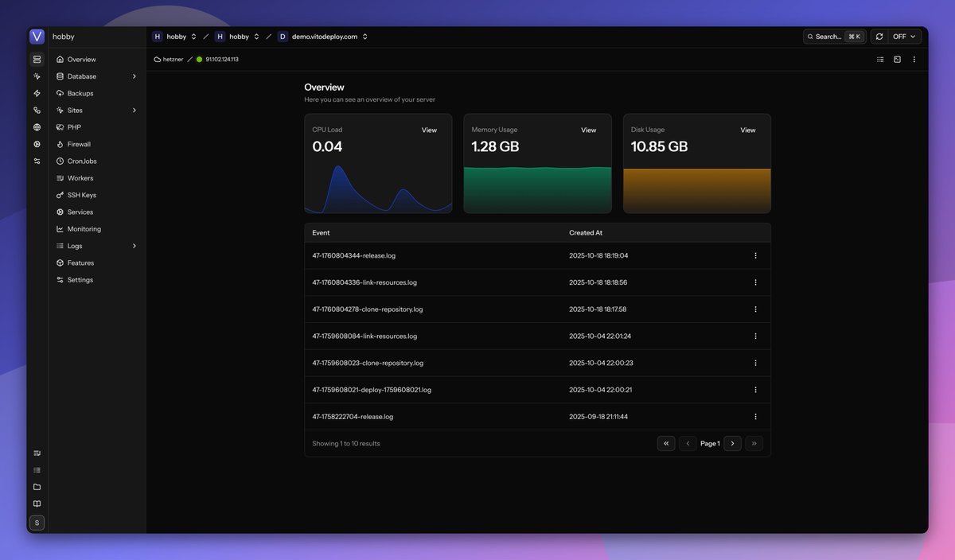The width and height of the screenshot is (955, 560).
Task: Click the 2025-09-18 21:11:44 timestamp
Action: coord(598,416)
